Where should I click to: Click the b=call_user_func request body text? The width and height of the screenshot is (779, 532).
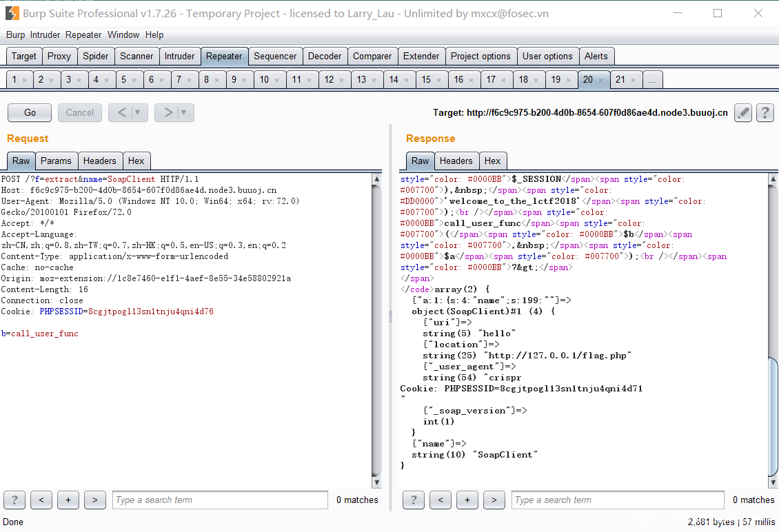coord(40,334)
